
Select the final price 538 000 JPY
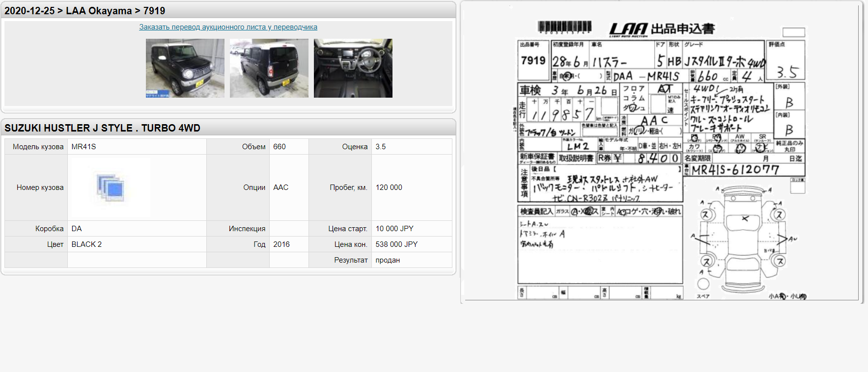[396, 244]
